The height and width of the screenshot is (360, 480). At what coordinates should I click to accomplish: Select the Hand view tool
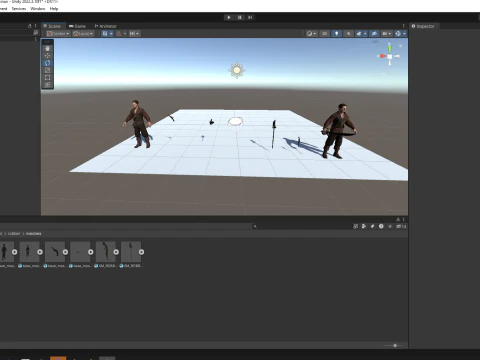tap(47, 48)
